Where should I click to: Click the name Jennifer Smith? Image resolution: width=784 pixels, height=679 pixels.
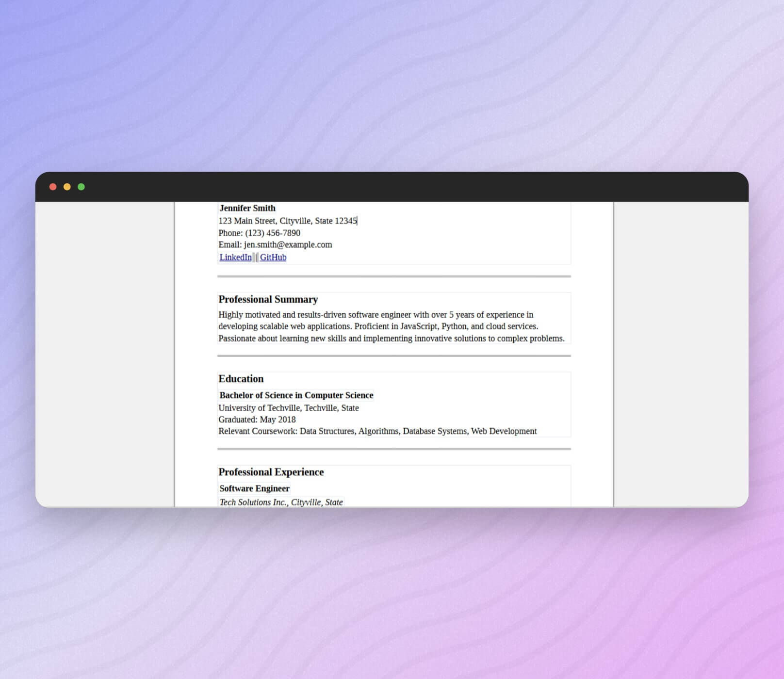[247, 208]
